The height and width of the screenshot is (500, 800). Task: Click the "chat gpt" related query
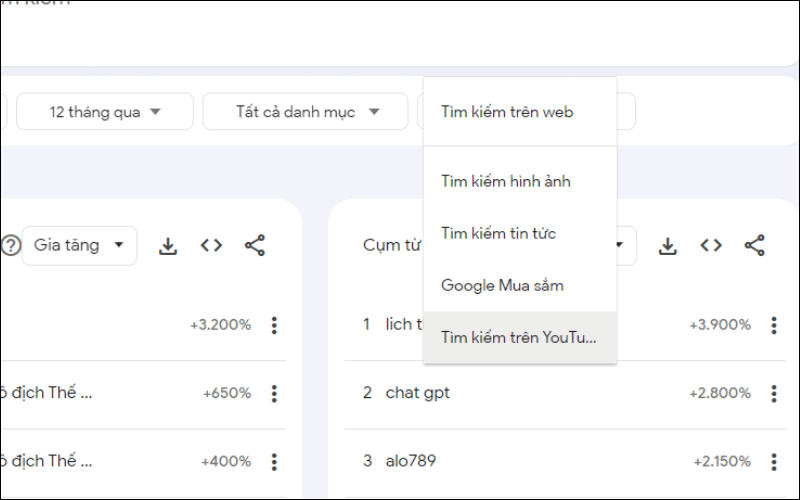tap(418, 393)
